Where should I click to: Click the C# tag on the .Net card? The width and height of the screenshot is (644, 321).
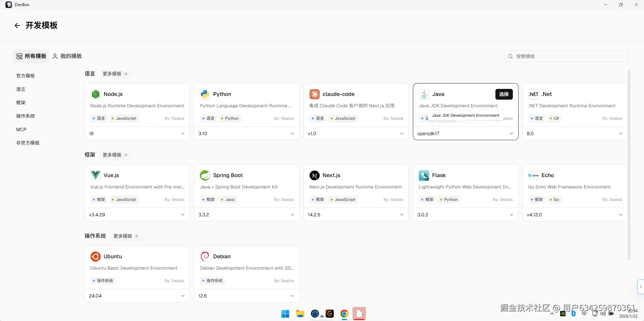[x=554, y=118]
